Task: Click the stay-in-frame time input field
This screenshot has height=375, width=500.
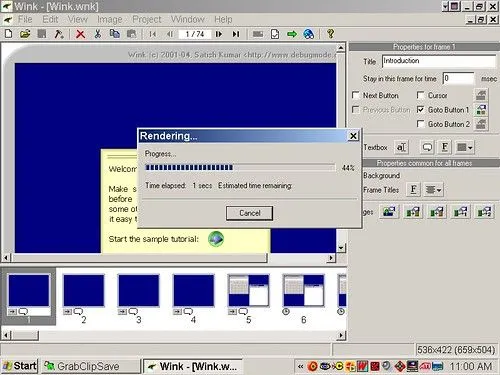Action: pos(458,79)
